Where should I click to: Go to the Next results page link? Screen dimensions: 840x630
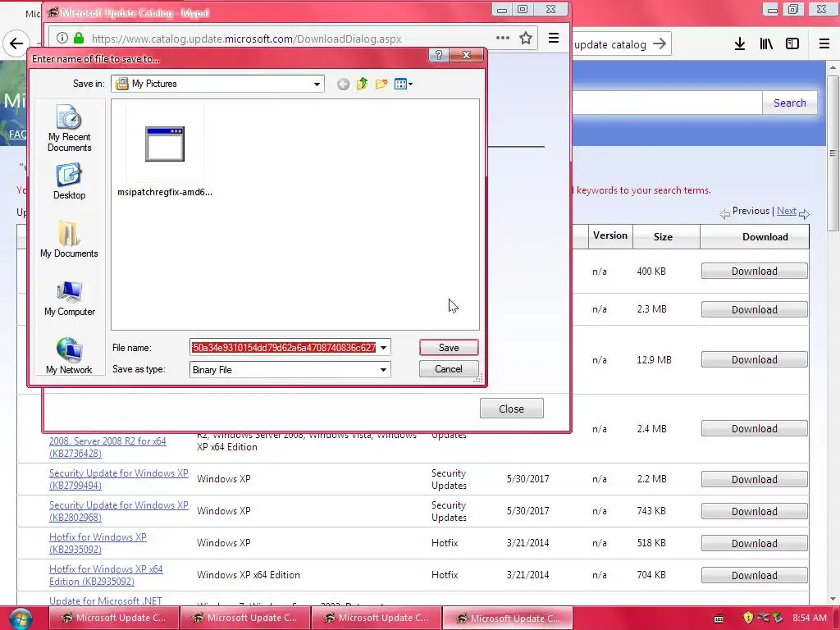coord(787,211)
